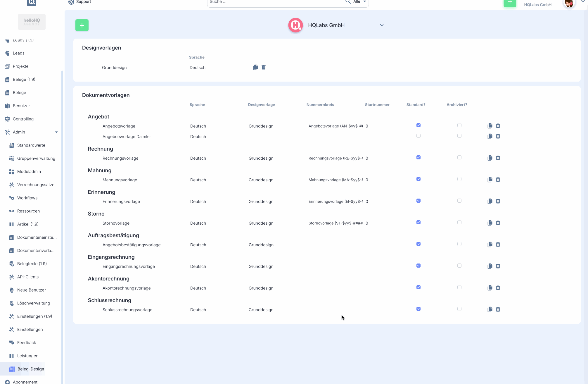This screenshot has height=384, width=588.
Task: Click the Suche search input field
Action: click(275, 2)
